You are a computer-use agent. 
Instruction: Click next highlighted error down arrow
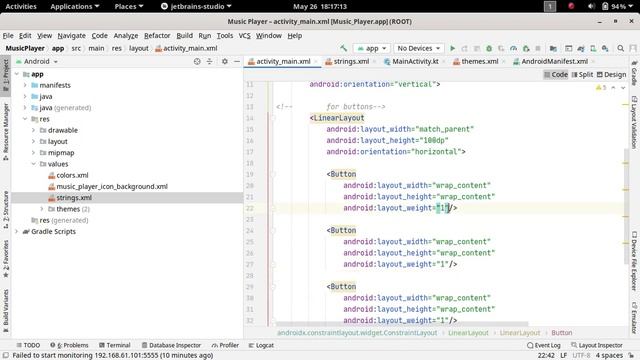[x=623, y=87]
